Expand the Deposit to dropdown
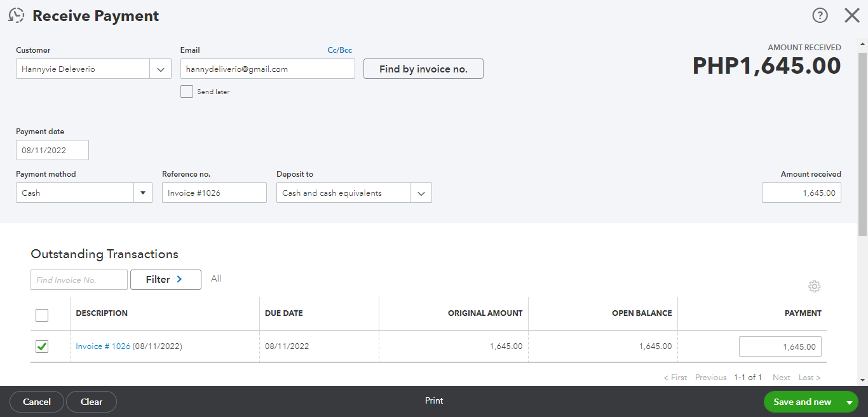Screen dimensions: 868x417 [x=421, y=193]
